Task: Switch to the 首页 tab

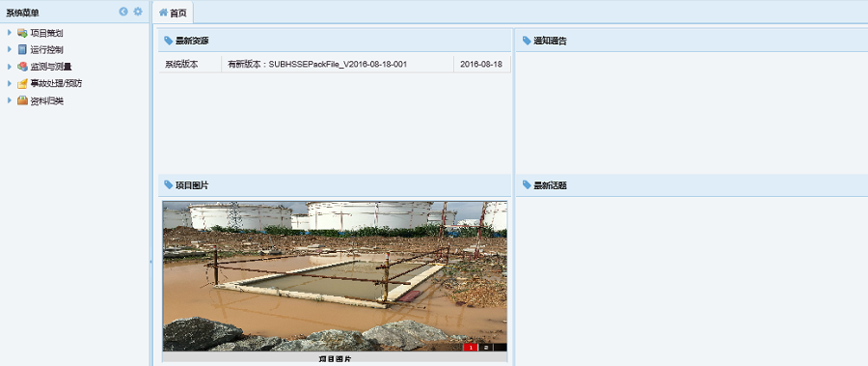Action: (173, 13)
